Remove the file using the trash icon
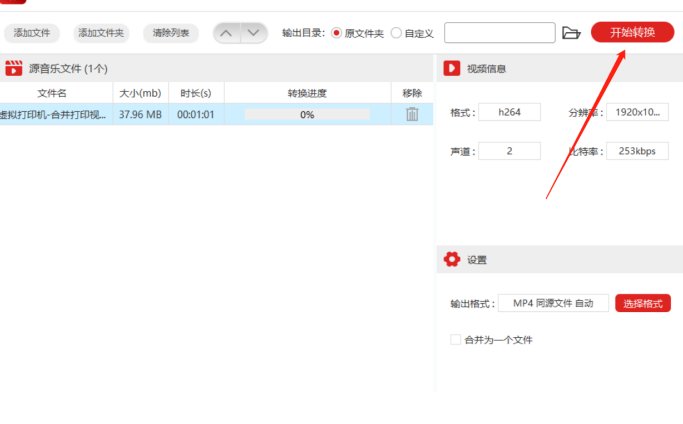This screenshot has width=683, height=424. pos(412,114)
